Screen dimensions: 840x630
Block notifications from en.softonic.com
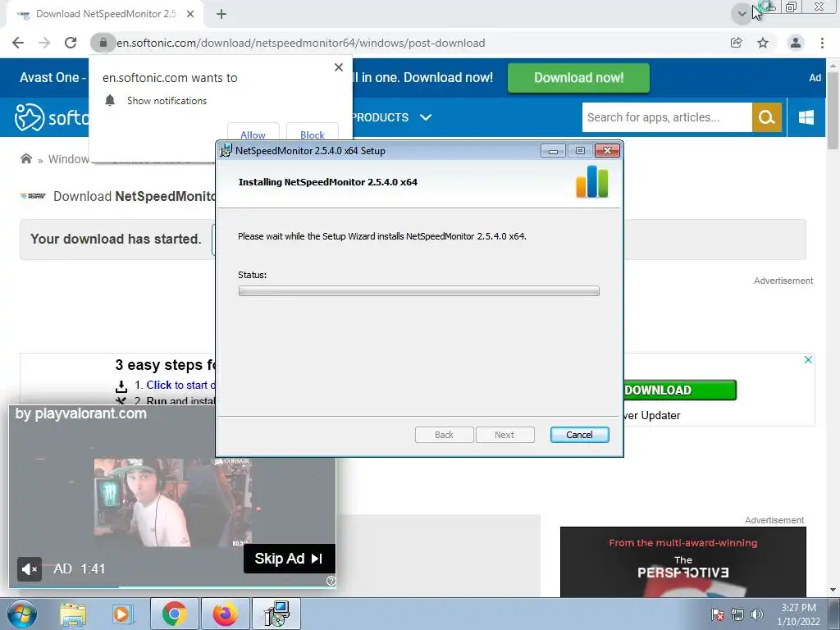(x=313, y=134)
